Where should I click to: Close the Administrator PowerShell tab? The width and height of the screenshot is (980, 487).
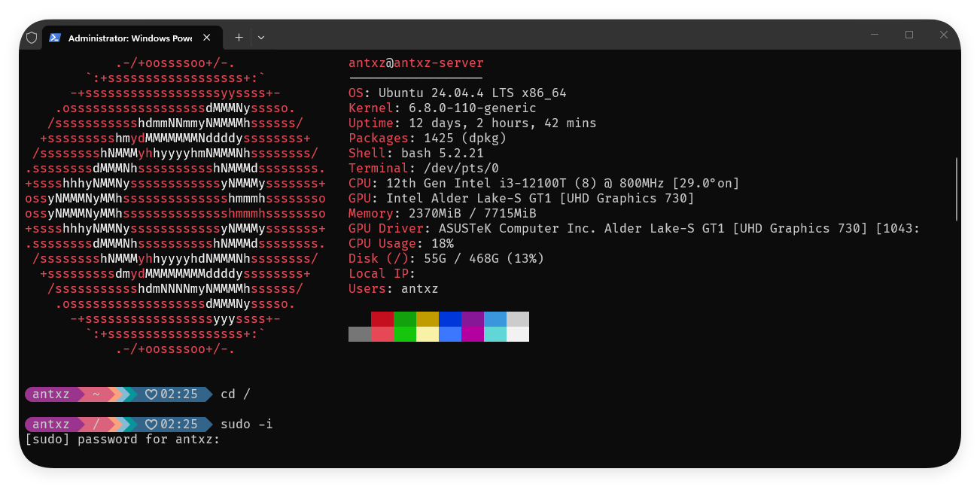(x=207, y=37)
